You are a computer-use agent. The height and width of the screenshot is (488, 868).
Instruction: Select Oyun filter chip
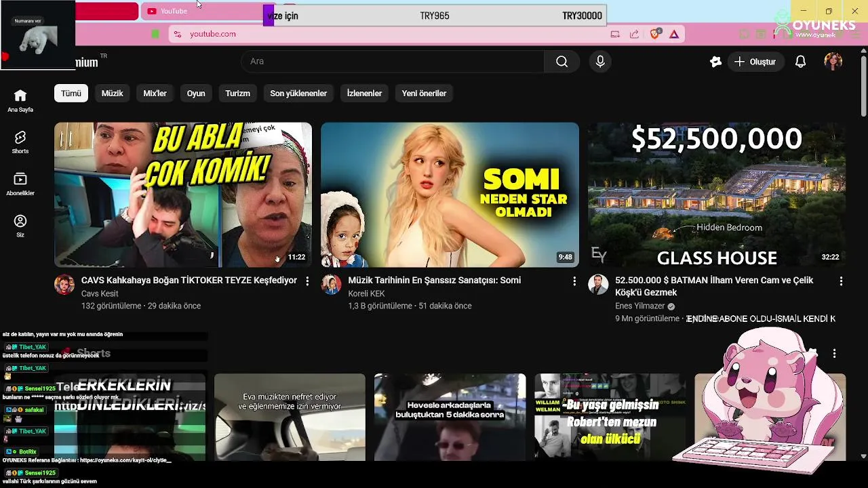coord(196,94)
